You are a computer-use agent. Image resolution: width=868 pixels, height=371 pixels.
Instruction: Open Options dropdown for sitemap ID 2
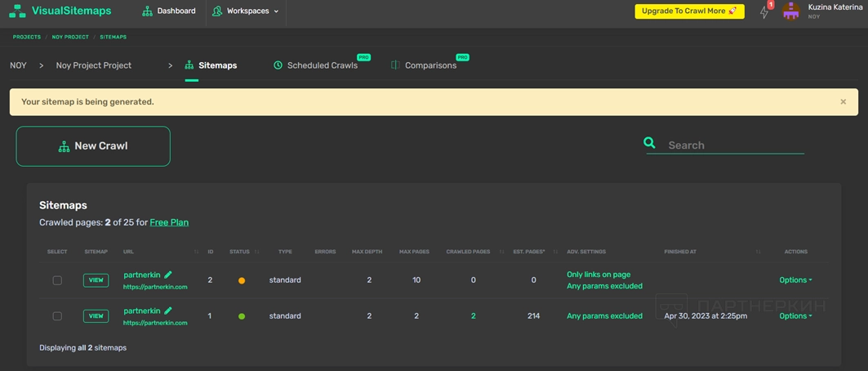[795, 280]
